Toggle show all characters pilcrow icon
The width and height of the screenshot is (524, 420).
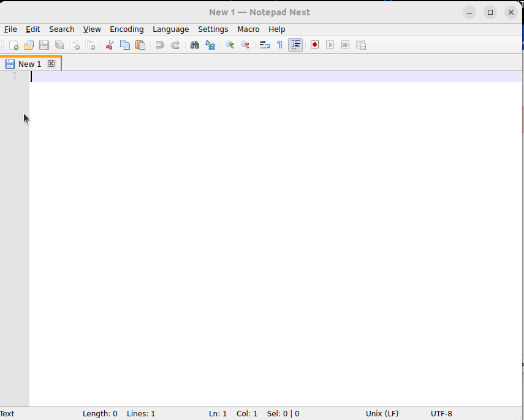coord(279,45)
